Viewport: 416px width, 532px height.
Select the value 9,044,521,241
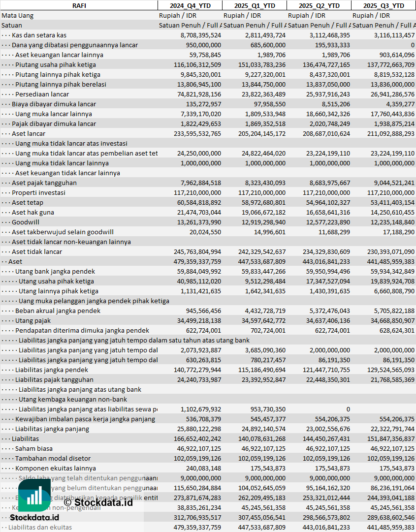[x=394, y=183]
